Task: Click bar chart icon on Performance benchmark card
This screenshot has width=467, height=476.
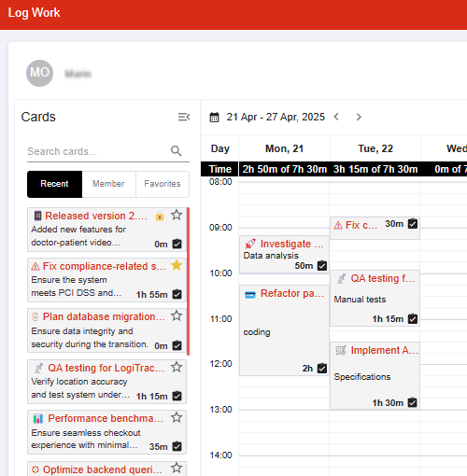Action: point(38,419)
